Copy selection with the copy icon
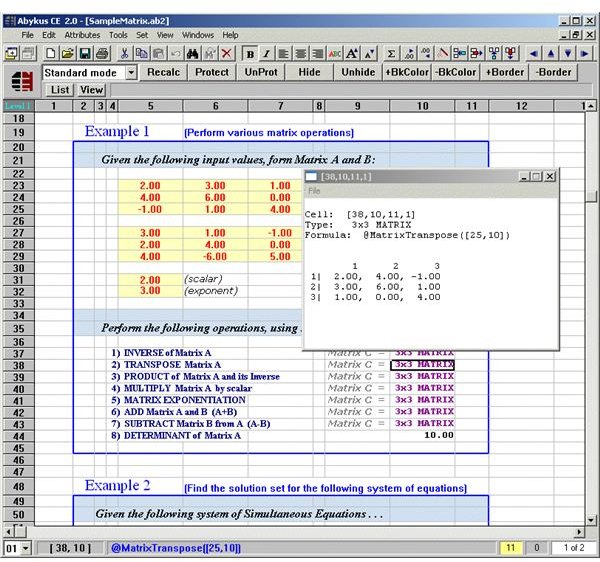The height and width of the screenshot is (562, 600). (x=142, y=54)
